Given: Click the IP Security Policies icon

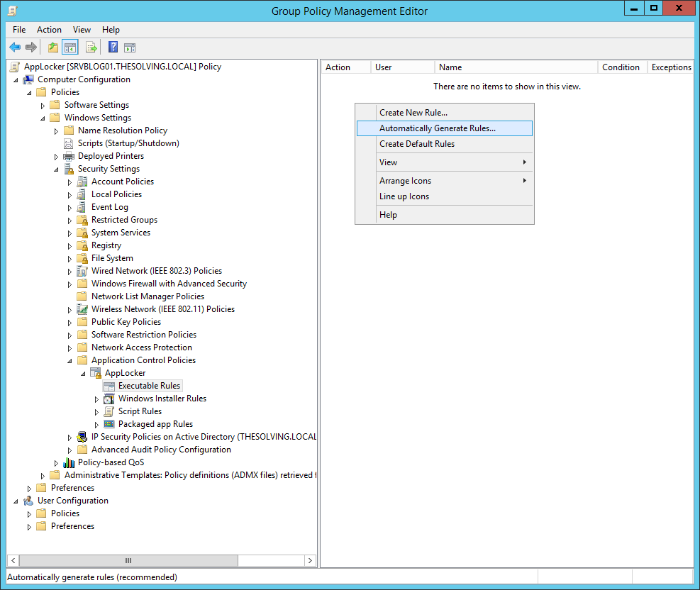Looking at the screenshot, I should (82, 437).
